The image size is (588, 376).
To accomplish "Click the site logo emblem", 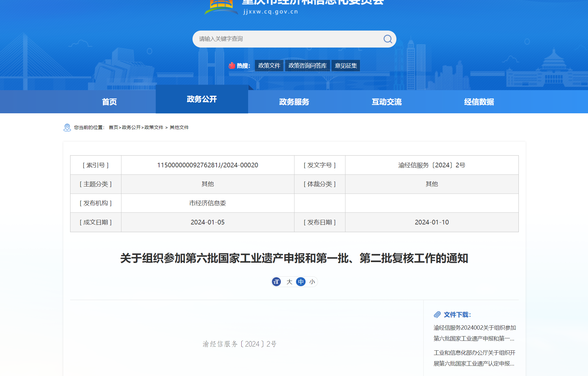I will pos(221,6).
